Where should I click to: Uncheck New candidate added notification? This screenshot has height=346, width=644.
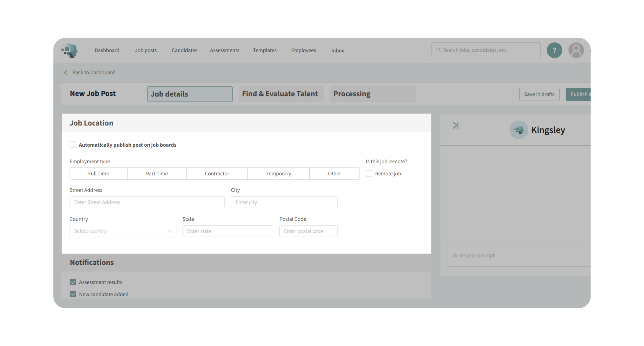click(73, 294)
